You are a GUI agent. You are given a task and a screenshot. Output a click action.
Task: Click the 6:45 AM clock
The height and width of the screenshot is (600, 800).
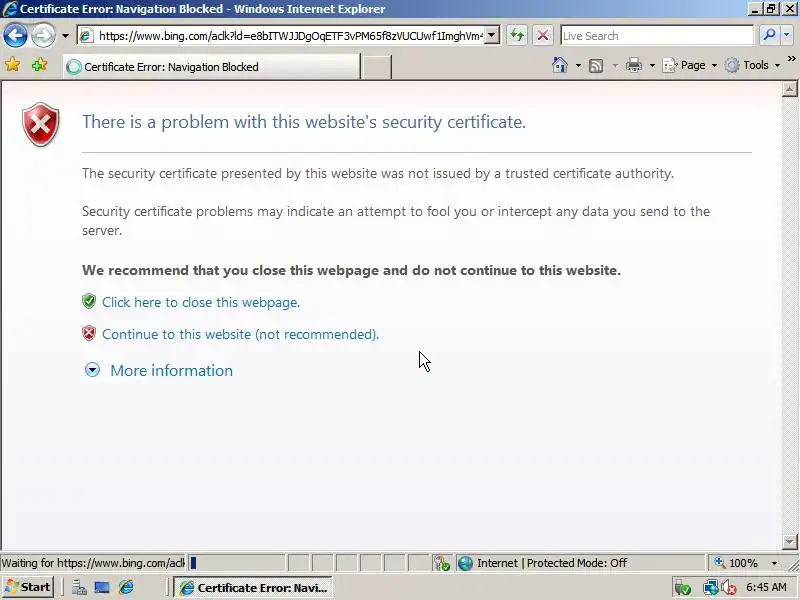pyautogui.click(x=766, y=587)
